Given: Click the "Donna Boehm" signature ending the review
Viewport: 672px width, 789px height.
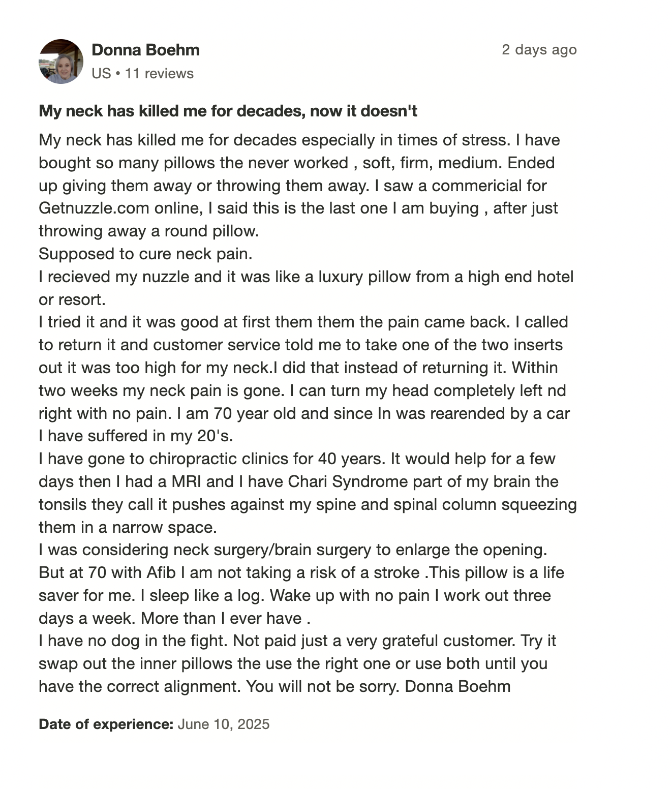Looking at the screenshot, I should click(x=457, y=686).
